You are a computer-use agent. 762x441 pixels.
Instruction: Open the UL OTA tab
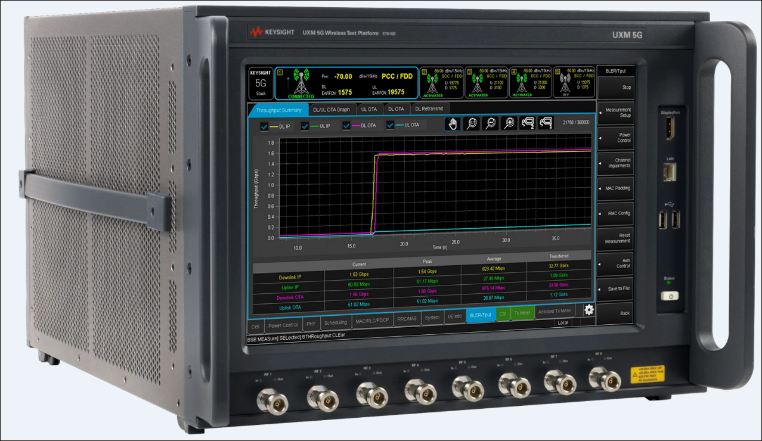point(369,109)
